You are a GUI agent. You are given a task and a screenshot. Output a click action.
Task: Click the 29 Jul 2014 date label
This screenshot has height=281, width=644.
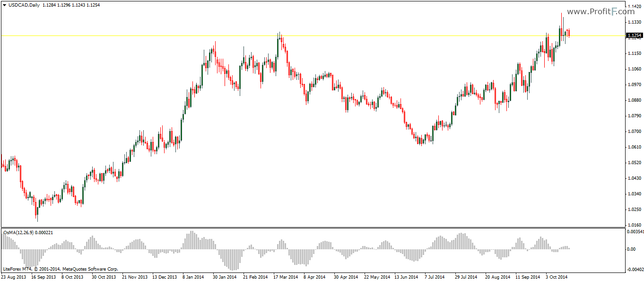click(465, 277)
